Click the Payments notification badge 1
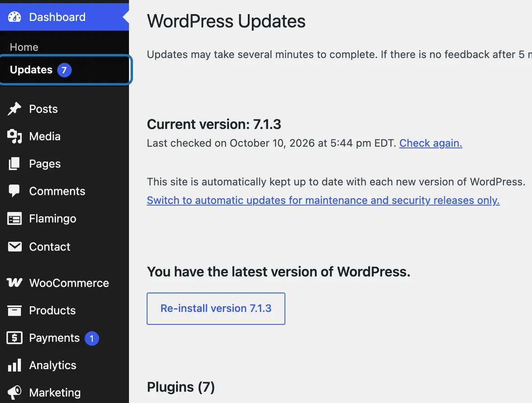Screen dimensions: 532x403 click(91, 338)
